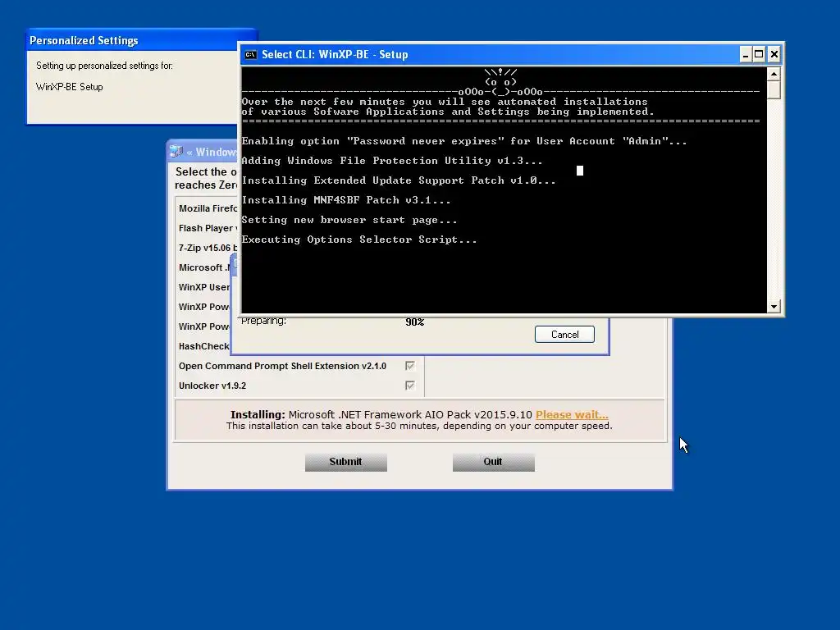840x630 pixels.
Task: Click 'Installing: Microsoft .NET Framework AIO Pack' status text
Action: (381, 414)
